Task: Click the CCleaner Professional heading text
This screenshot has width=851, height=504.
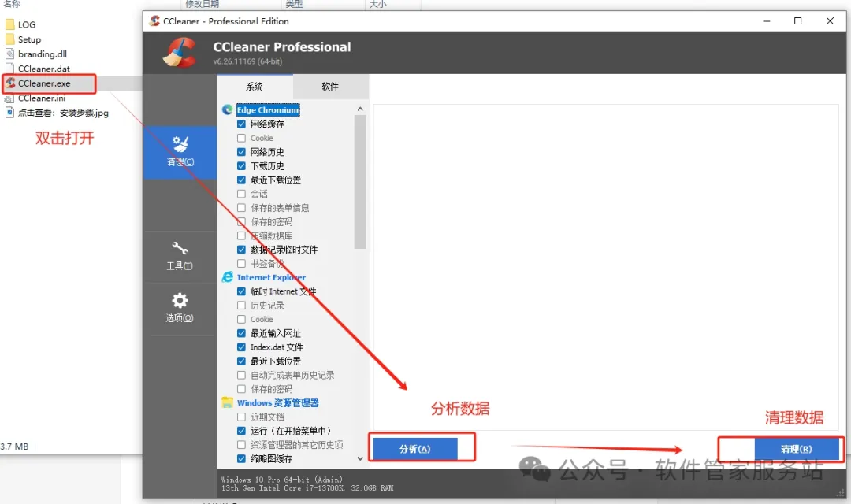Action: (281, 47)
